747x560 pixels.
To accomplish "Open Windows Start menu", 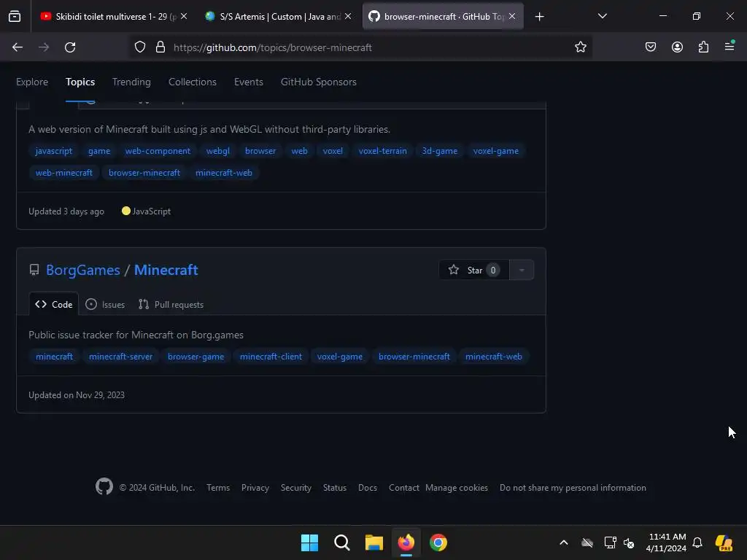I will pyautogui.click(x=309, y=542).
